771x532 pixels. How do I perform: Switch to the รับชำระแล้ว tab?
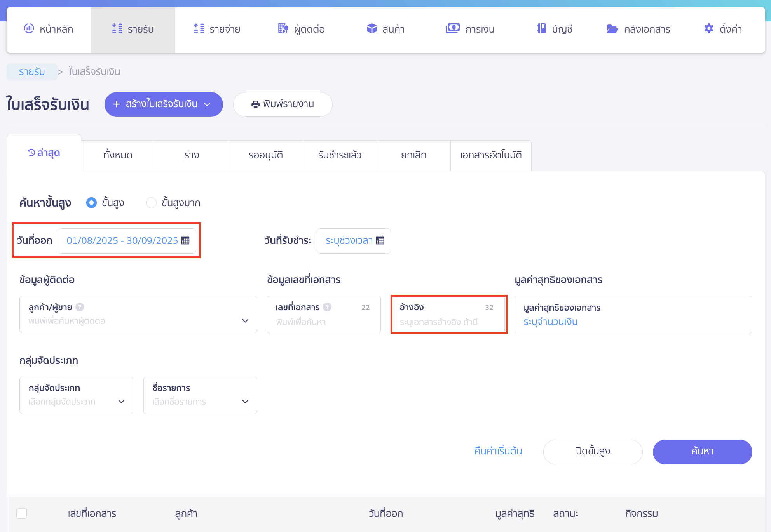coord(339,155)
